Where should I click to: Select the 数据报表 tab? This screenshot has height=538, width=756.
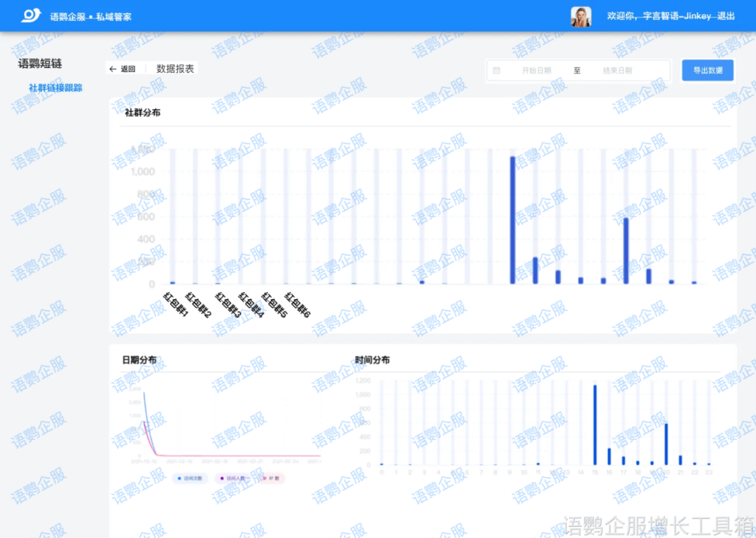click(x=174, y=68)
